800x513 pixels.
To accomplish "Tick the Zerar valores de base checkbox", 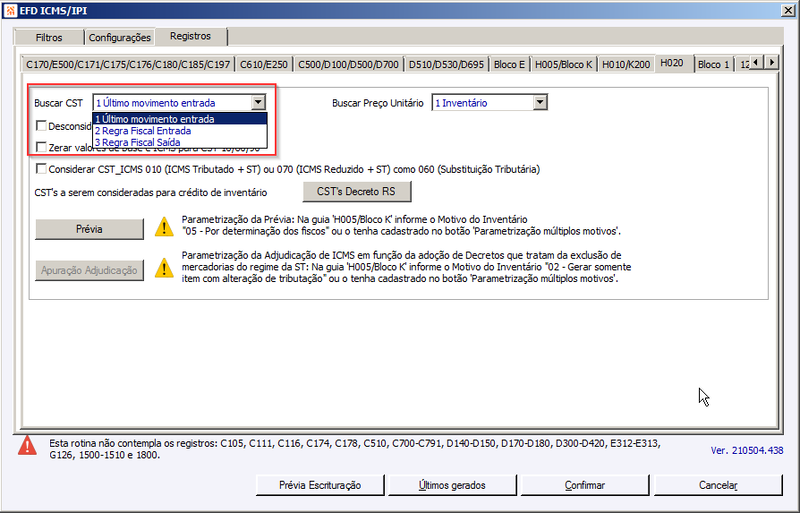I will pos(41,147).
